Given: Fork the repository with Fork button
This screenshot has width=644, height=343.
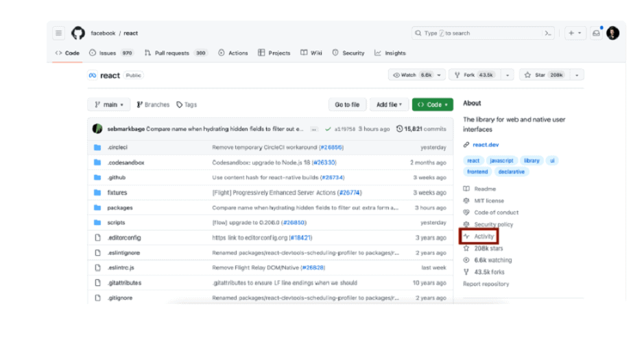Looking at the screenshot, I should coord(475,75).
